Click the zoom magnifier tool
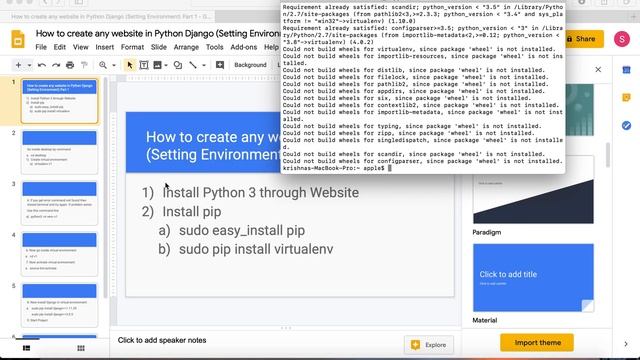 tap(103, 65)
